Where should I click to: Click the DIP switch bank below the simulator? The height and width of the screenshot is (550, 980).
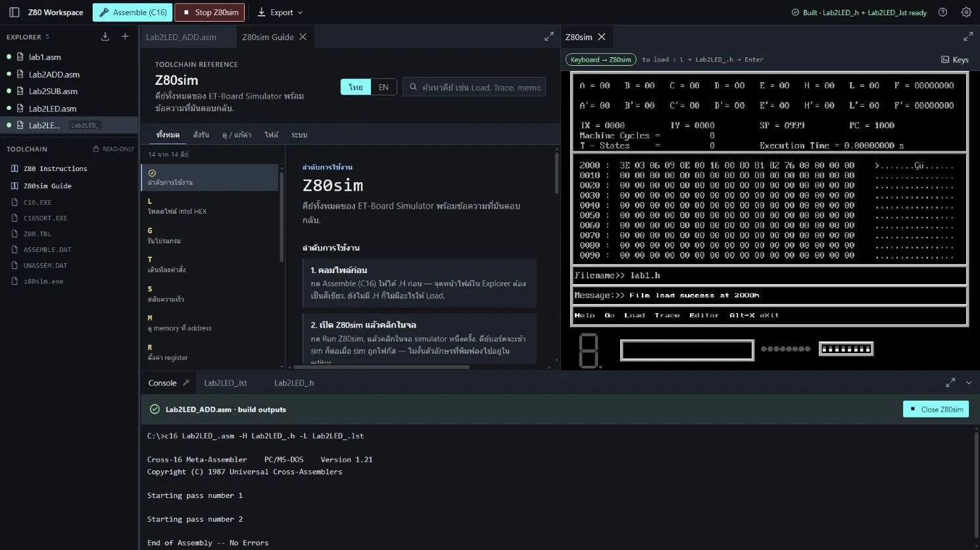[x=846, y=349]
